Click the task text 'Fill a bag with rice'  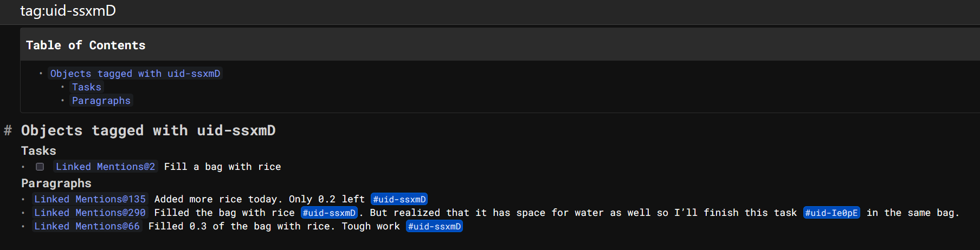point(222,167)
